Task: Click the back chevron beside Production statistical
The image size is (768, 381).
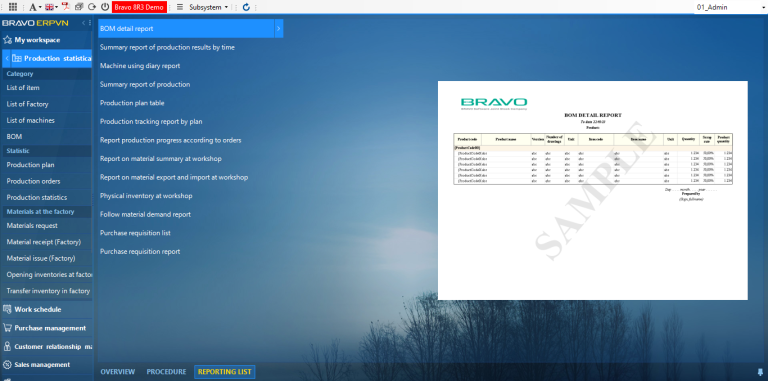Action: (x=6, y=58)
